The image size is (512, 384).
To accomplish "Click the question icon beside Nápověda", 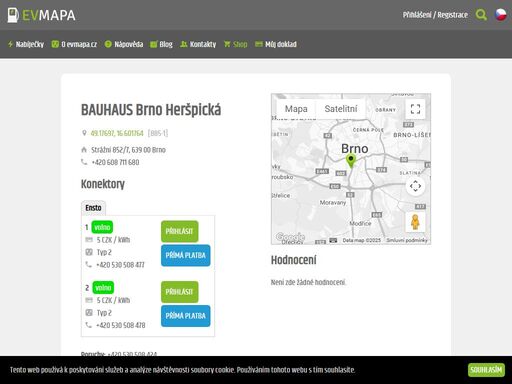I will [108, 44].
